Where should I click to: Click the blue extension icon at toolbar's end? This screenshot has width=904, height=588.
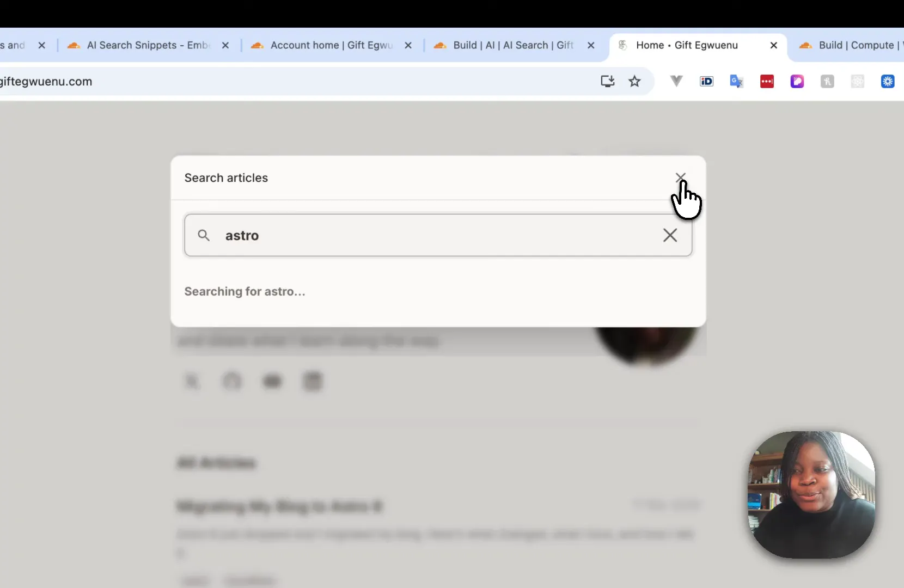[x=889, y=82]
